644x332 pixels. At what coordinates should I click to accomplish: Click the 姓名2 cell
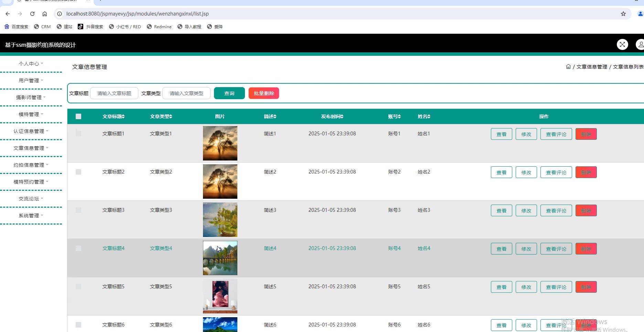tap(424, 172)
